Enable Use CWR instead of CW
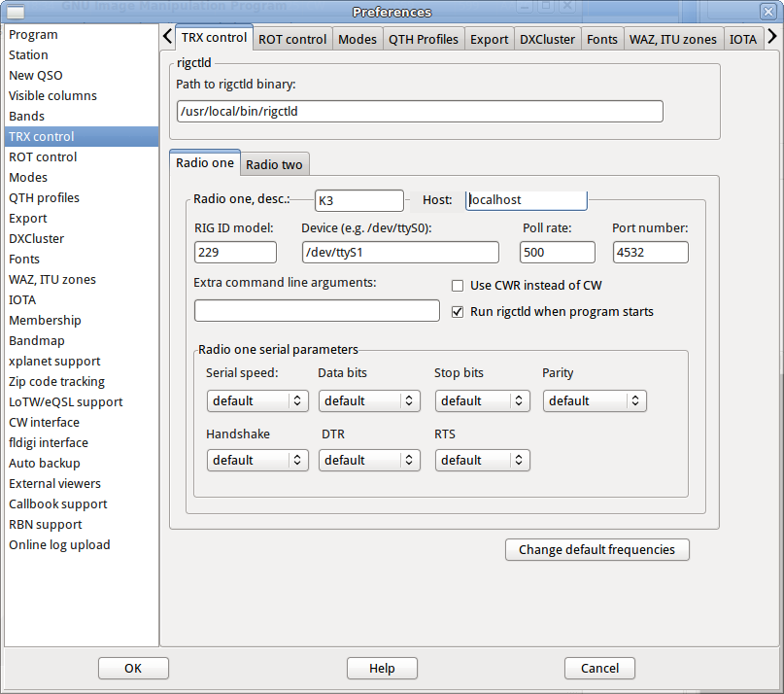 [457, 285]
